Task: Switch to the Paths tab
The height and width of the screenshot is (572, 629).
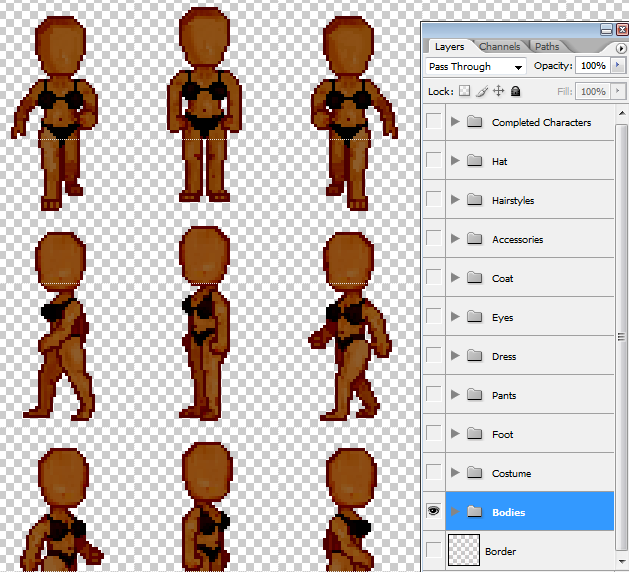Action: [547, 47]
